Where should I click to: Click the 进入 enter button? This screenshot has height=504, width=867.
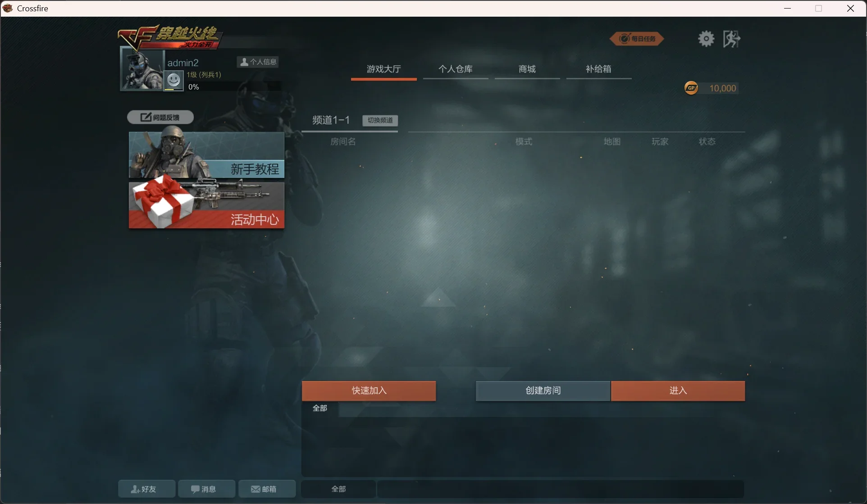click(678, 390)
